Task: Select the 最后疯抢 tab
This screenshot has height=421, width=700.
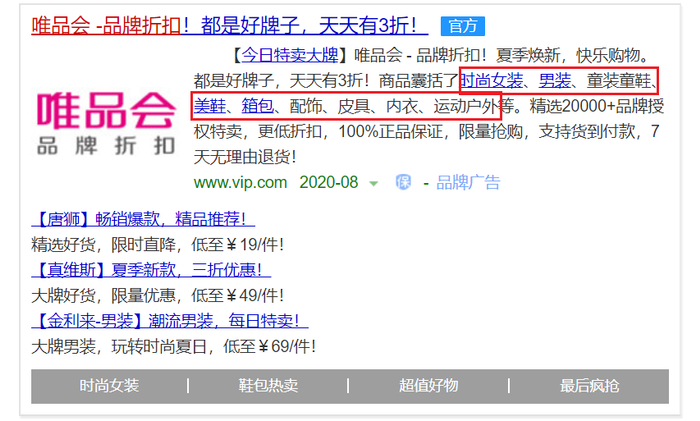Action: coord(590,386)
